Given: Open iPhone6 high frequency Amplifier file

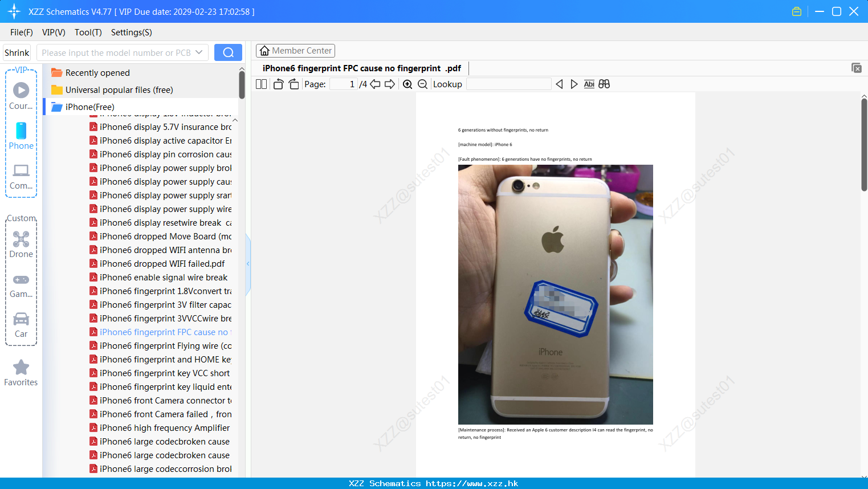Looking at the screenshot, I should [160, 428].
